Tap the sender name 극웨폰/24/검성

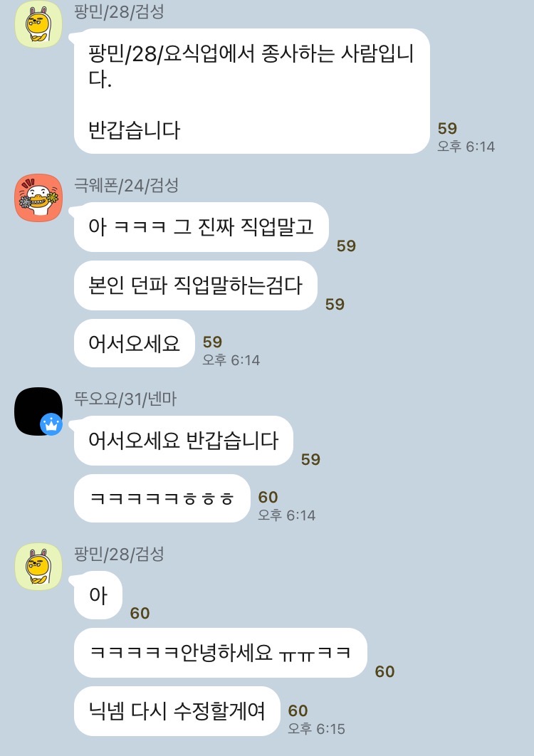coord(127,184)
